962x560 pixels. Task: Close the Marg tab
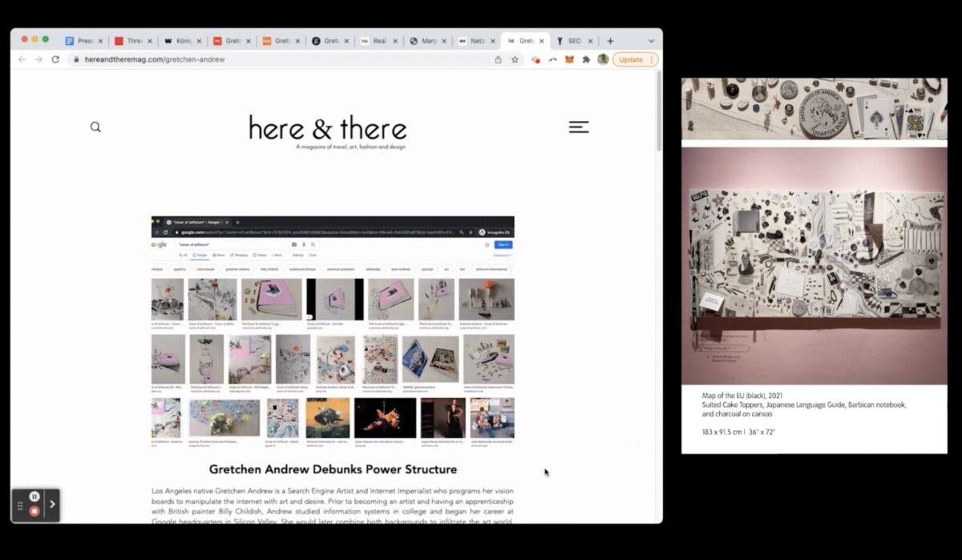tap(443, 41)
